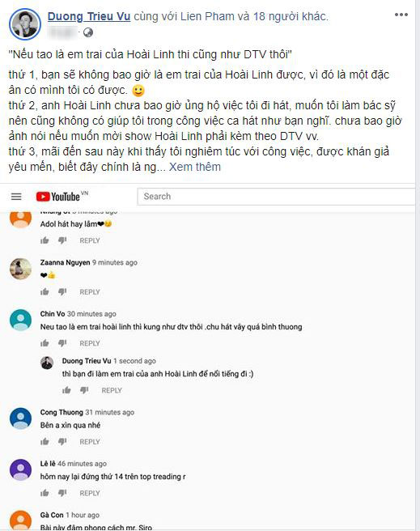Dislike Chin Vo's comment
Viewport: 420px width, 531px height.
[62, 343]
